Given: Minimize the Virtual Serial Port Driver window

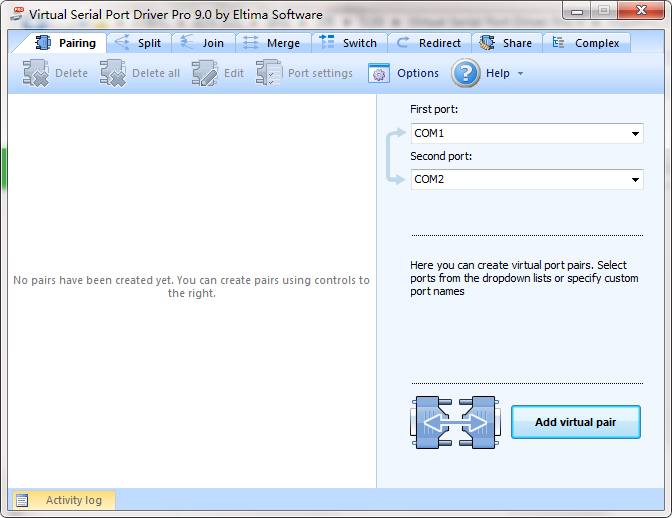Looking at the screenshot, I should (x=577, y=11).
